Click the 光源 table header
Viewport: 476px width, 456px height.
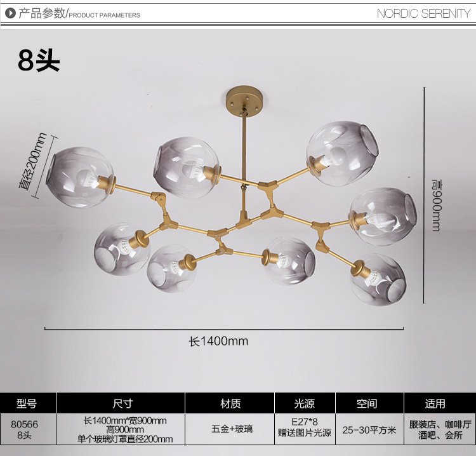click(x=305, y=403)
